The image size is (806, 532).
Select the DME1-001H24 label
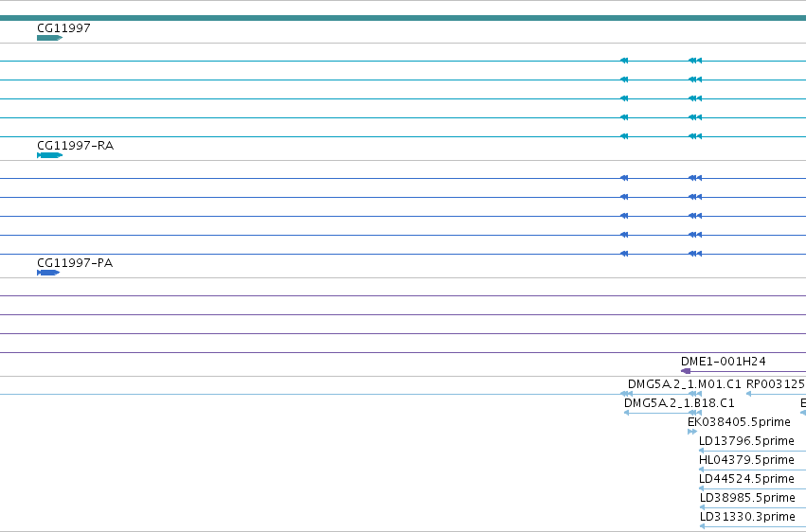[x=724, y=362]
